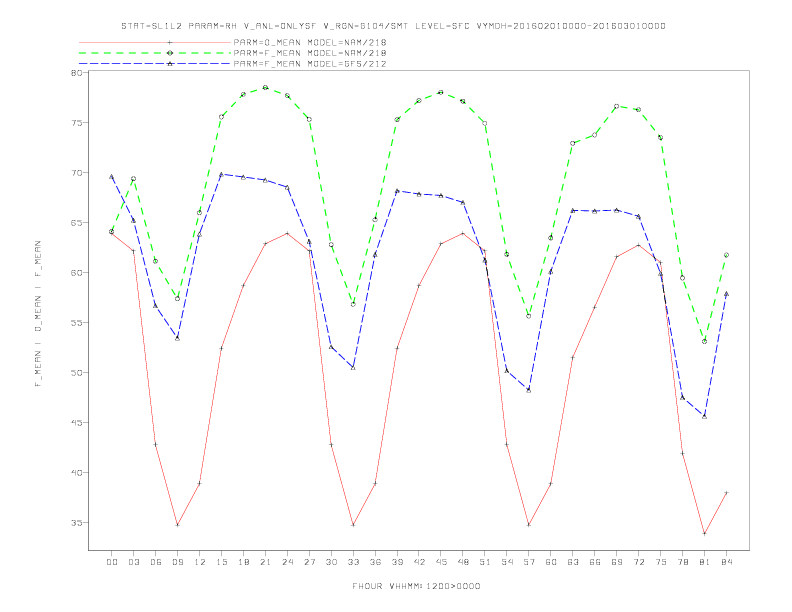Click x-axis forecast hour label 51

click(485, 562)
